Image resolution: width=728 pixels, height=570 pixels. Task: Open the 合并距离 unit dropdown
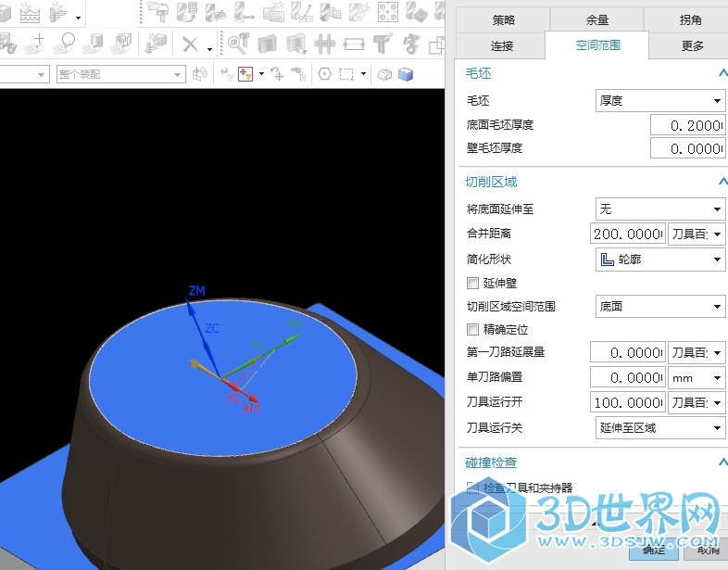(697, 234)
